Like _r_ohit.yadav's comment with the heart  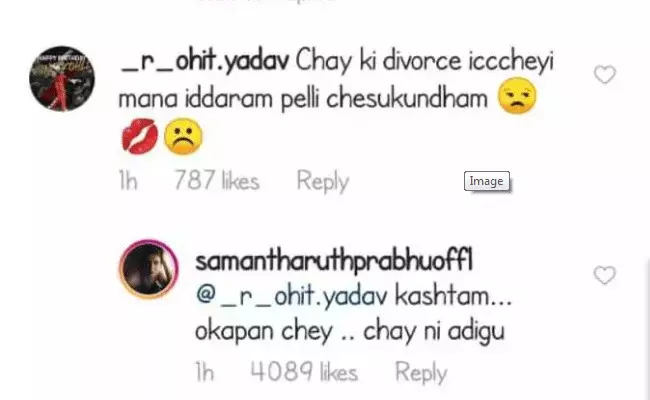(605, 75)
